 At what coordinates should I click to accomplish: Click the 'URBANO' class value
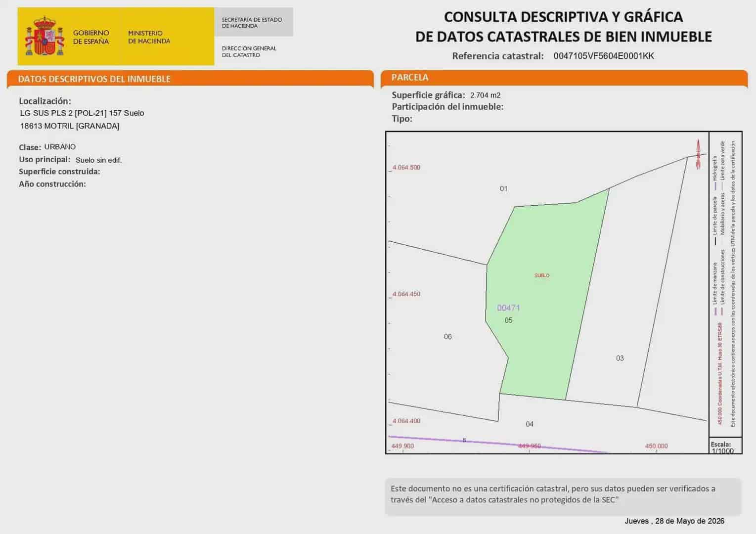[x=60, y=147]
